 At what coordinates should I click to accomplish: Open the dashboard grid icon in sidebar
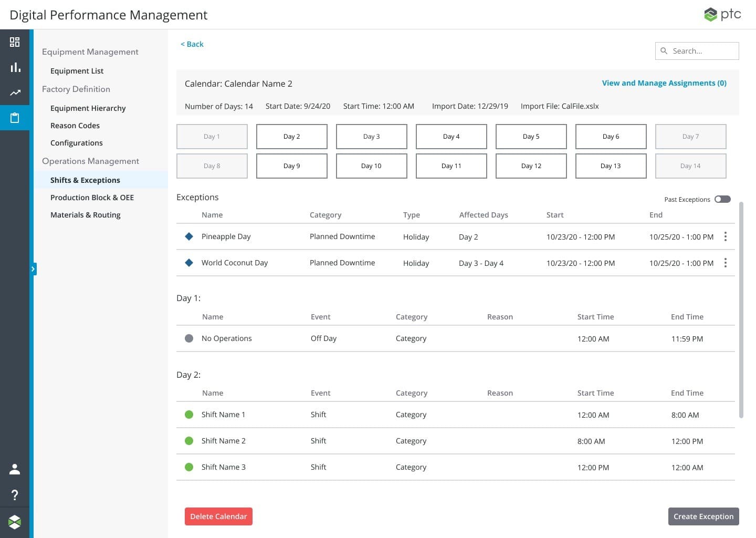point(15,42)
